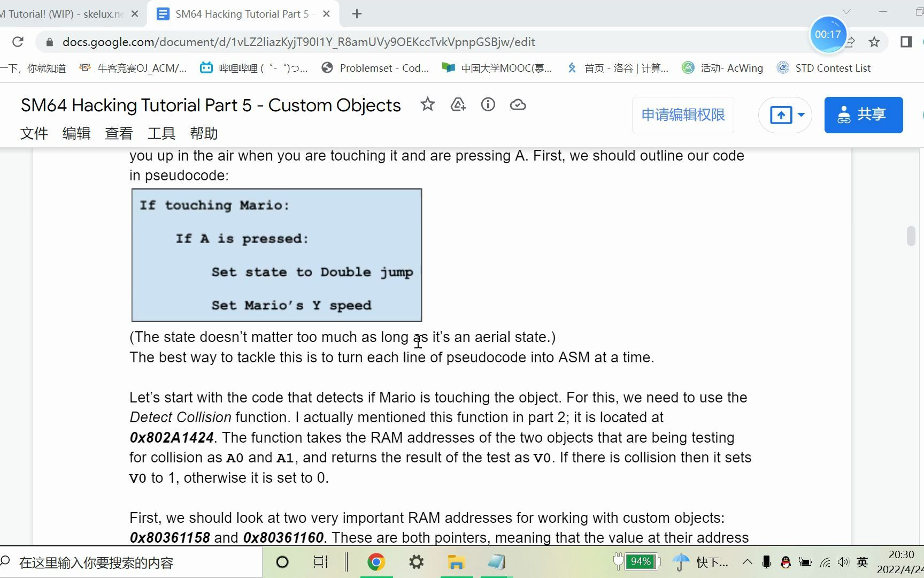Open the 活动- AcWing bookmark

[722, 68]
